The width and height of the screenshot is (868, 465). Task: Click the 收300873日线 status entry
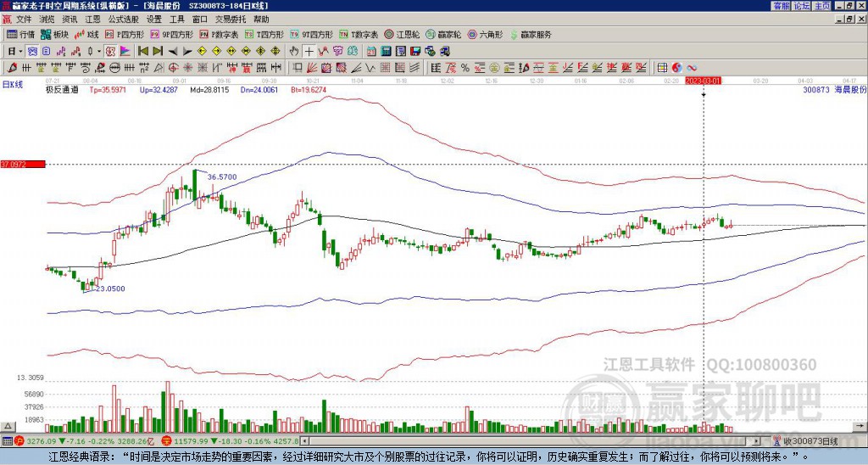coord(810,441)
